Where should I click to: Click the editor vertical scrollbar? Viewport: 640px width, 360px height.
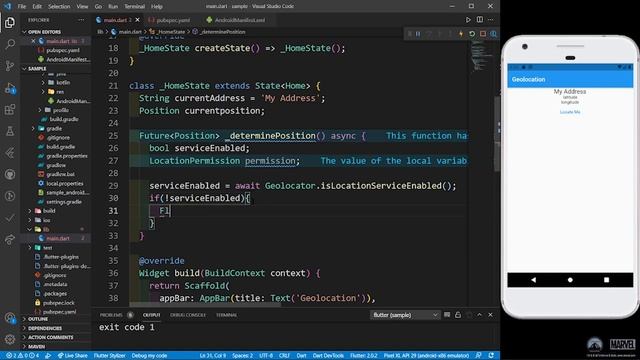point(497,134)
